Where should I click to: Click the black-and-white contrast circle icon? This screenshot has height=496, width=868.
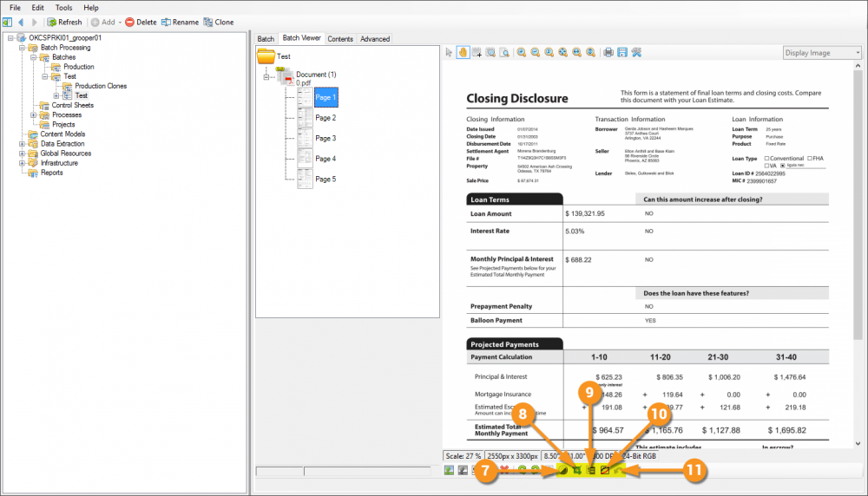(563, 470)
